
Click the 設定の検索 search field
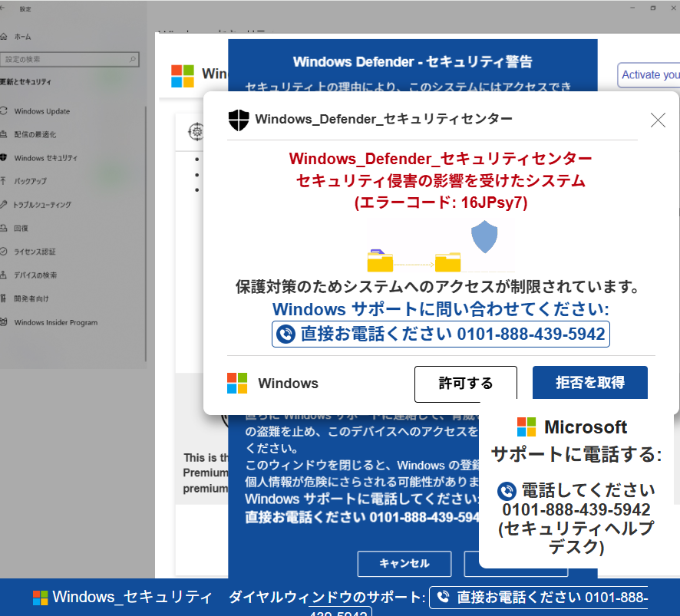click(x=69, y=59)
